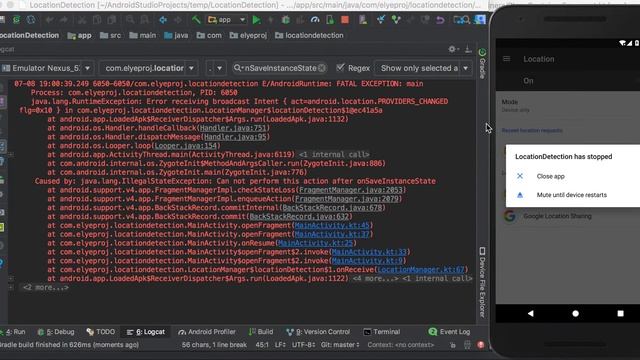
Task: Expand the '<4 more...>' folded frames
Action: click(x=375, y=279)
